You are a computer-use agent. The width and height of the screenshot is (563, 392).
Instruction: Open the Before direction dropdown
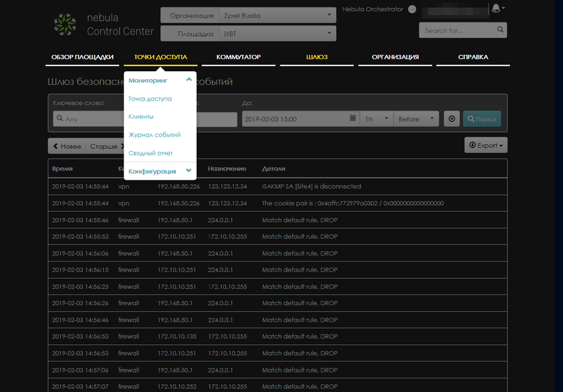click(x=416, y=119)
